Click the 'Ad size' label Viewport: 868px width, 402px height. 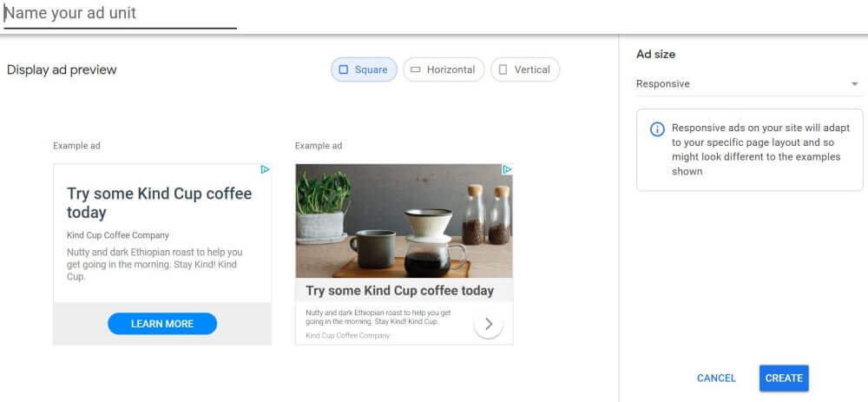[655, 54]
